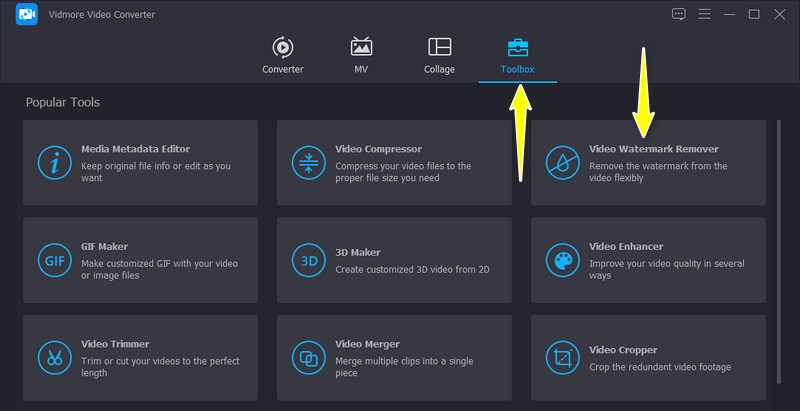The image size is (800, 411).
Task: Go to the Collage tab
Action: tap(439, 56)
